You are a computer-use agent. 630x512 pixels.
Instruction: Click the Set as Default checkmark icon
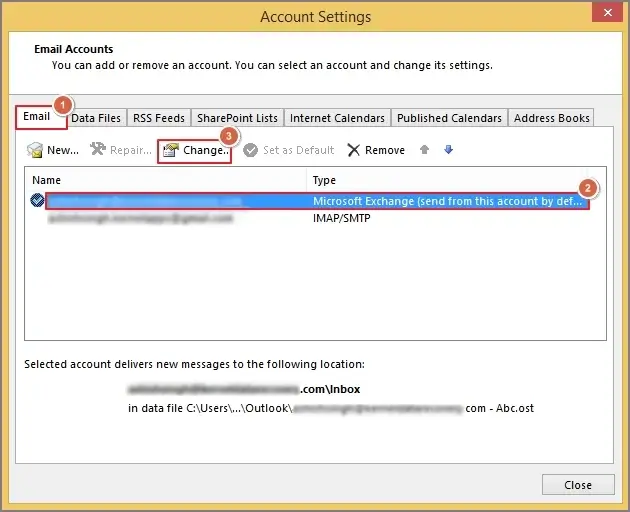[250, 150]
